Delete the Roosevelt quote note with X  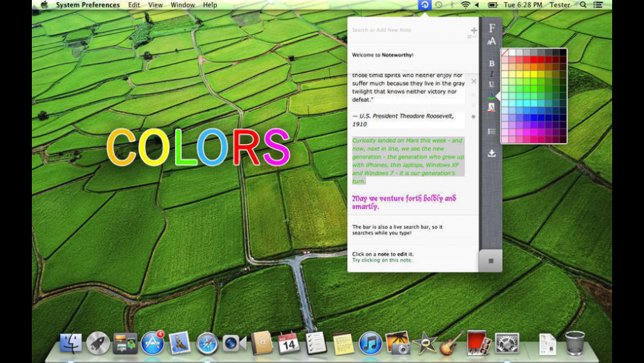474,81
